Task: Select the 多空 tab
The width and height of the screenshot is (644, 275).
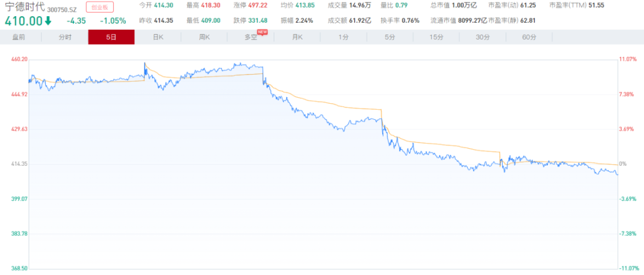Action: pos(251,37)
